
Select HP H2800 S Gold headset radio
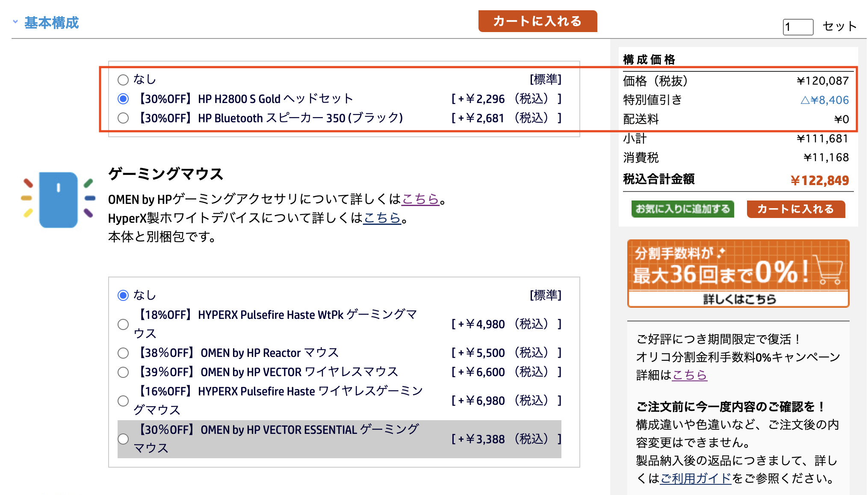(123, 99)
